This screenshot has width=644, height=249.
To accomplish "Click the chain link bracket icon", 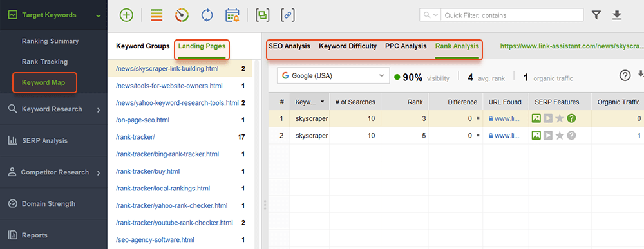I will (288, 15).
